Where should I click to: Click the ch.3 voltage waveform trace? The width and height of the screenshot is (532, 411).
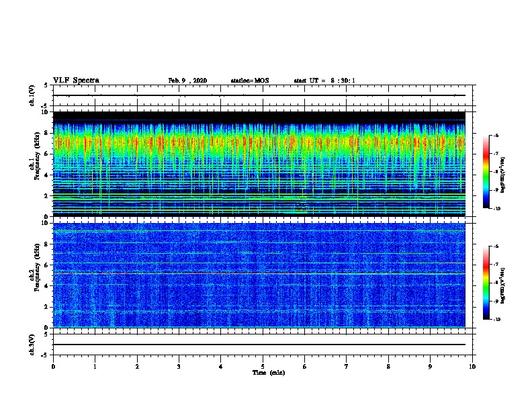click(x=259, y=345)
